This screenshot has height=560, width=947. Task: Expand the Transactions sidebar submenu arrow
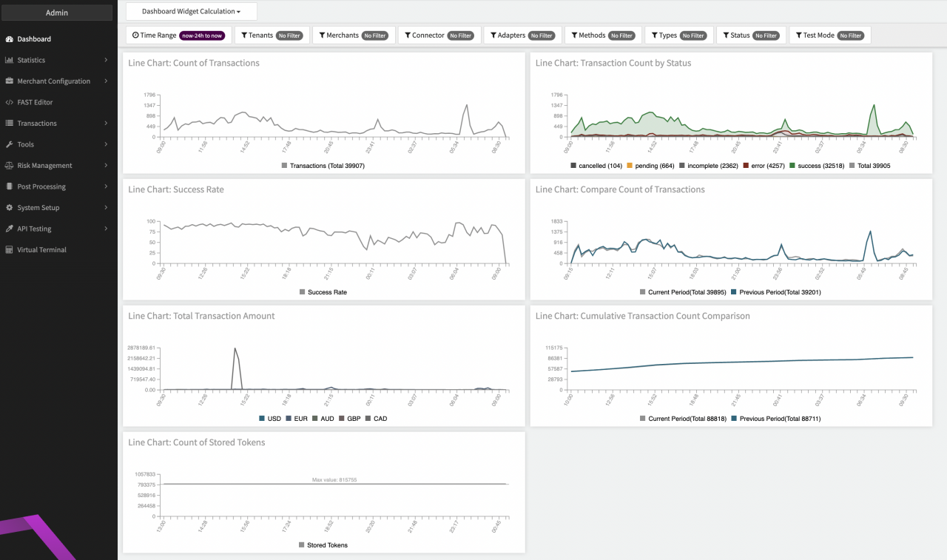[106, 124]
